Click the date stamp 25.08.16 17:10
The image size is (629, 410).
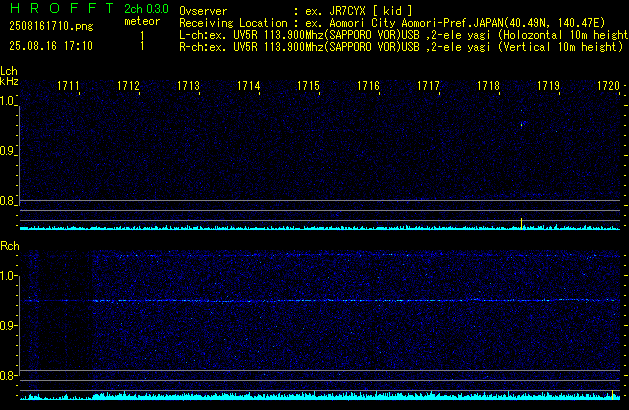click(x=51, y=46)
